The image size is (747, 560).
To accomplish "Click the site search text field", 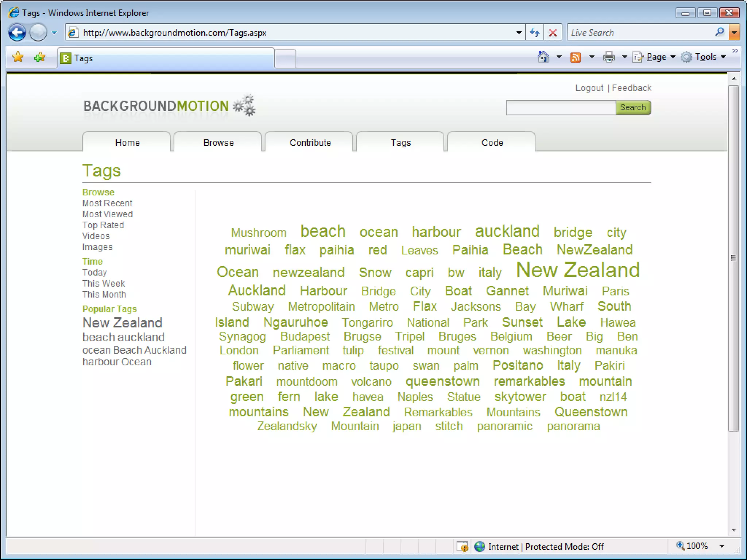I will pos(561,108).
